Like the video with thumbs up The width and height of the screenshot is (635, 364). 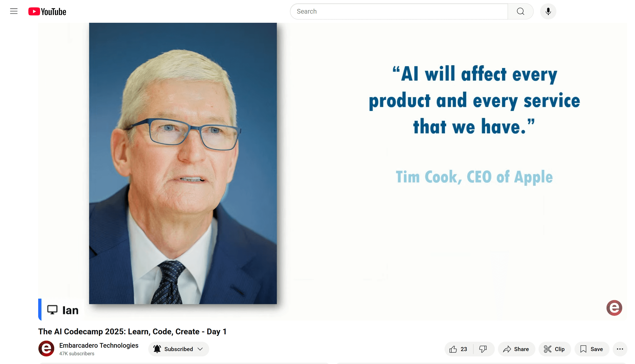[x=458, y=349]
